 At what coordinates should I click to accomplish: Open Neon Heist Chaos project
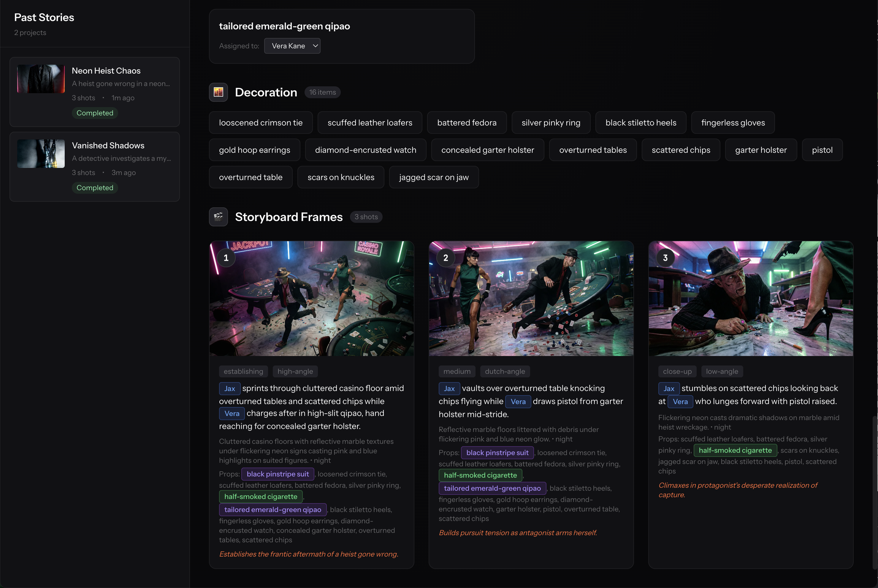pyautogui.click(x=106, y=71)
